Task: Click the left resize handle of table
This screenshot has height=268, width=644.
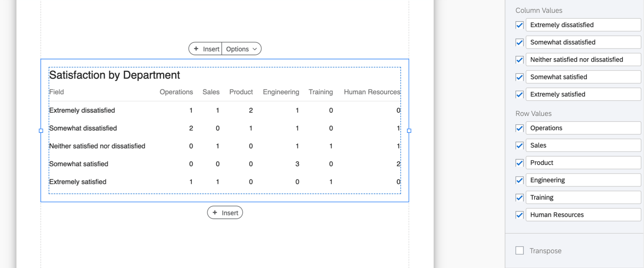Action: [41, 131]
